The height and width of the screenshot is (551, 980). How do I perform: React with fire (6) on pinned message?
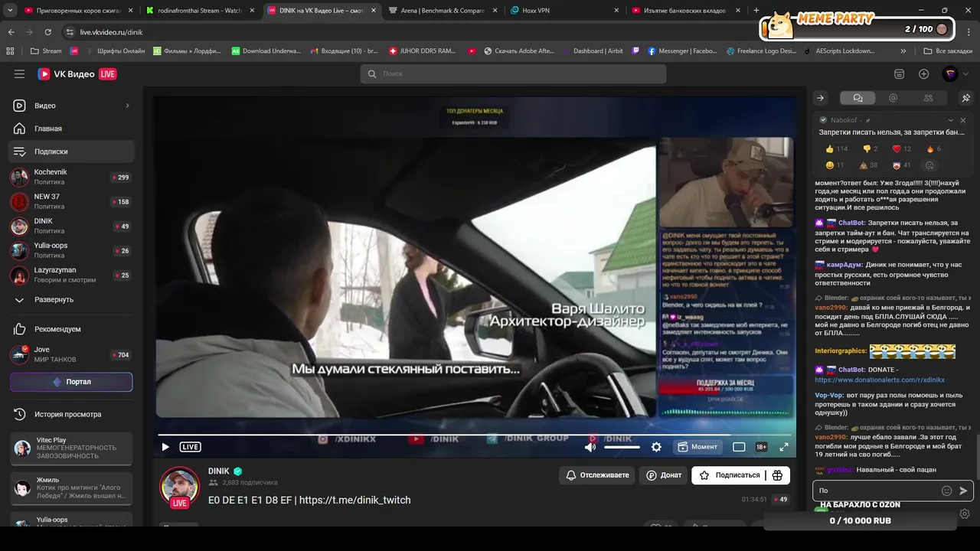tap(933, 148)
